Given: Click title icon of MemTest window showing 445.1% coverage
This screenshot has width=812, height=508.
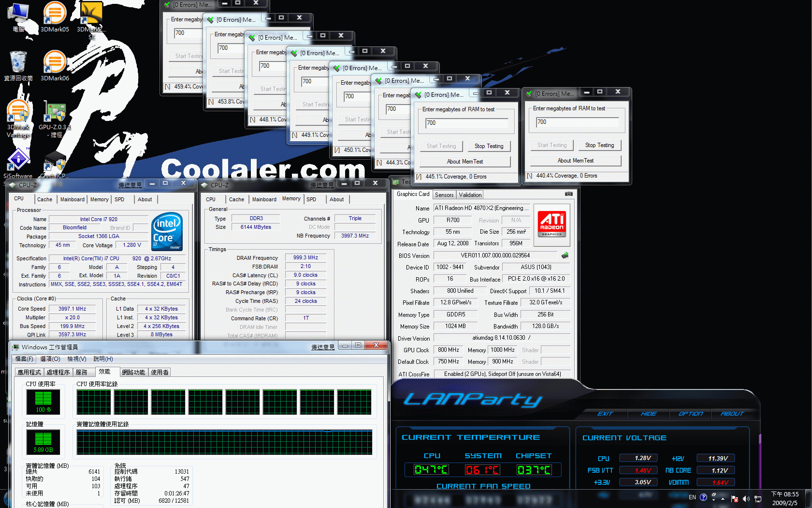Looking at the screenshot, I should 418,95.
